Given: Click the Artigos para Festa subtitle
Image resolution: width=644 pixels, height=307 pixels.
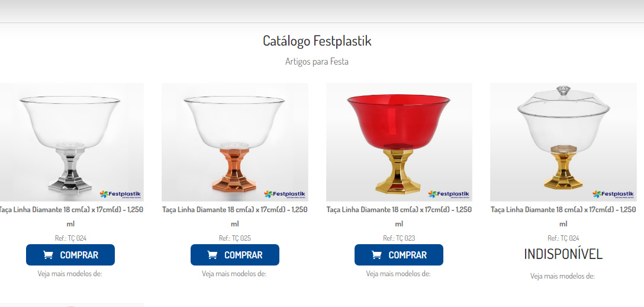Looking at the screenshot, I should (x=317, y=62).
